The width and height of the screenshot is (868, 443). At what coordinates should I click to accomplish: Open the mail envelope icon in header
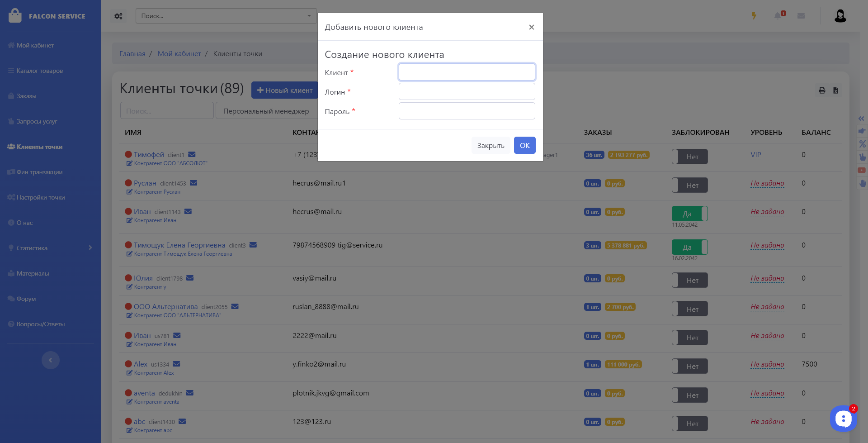pos(801,16)
